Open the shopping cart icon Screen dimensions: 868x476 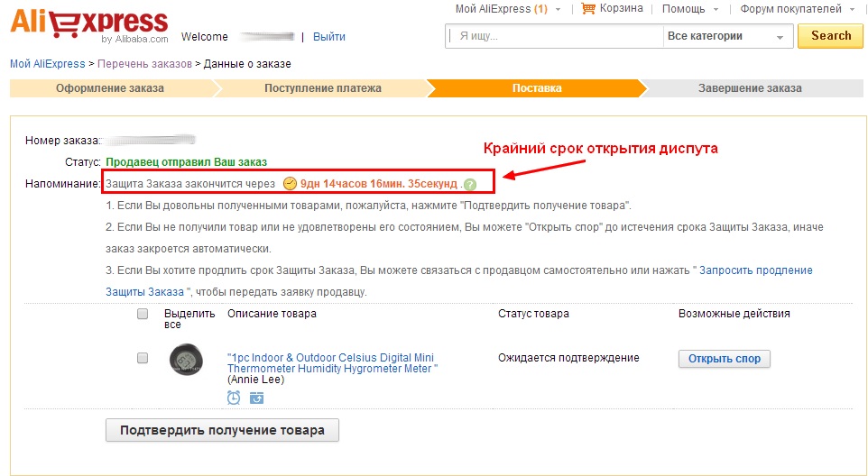[x=588, y=9]
